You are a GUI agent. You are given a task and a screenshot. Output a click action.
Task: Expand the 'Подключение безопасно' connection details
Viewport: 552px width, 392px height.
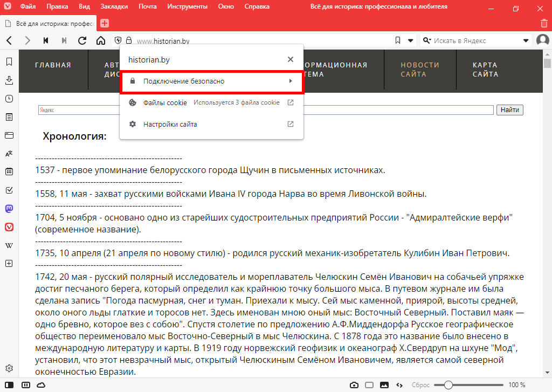[x=212, y=81]
